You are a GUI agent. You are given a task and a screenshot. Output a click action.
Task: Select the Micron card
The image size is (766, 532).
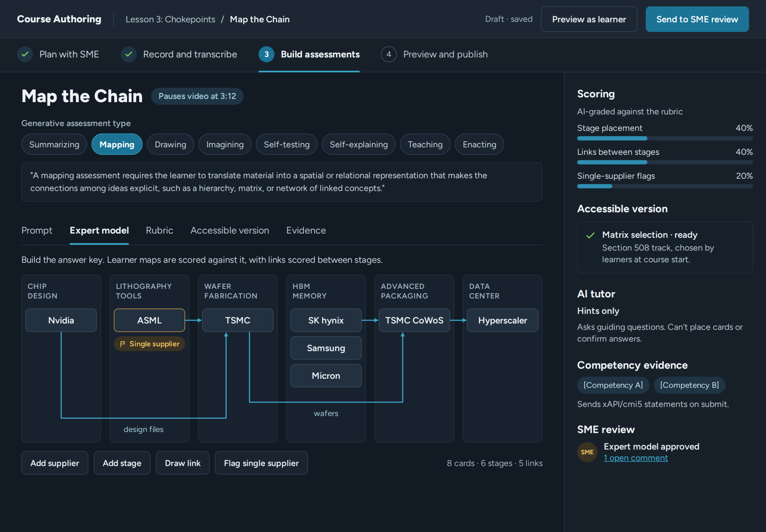click(x=326, y=376)
